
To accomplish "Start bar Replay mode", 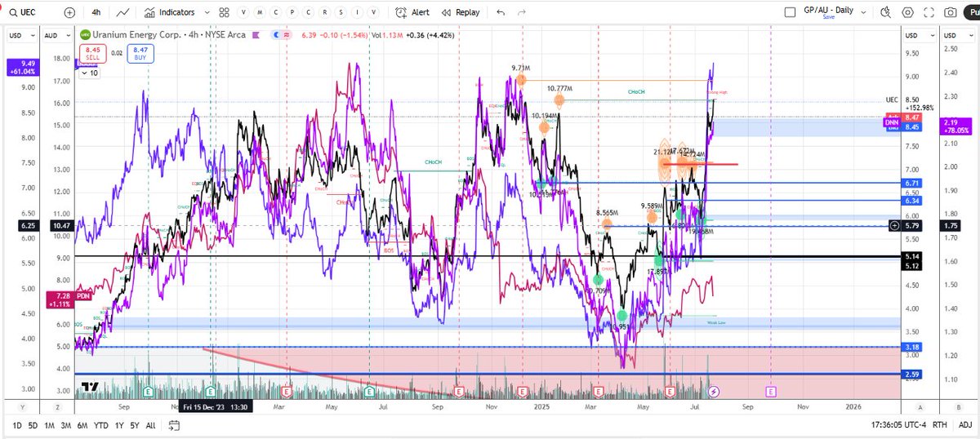I will (461, 12).
